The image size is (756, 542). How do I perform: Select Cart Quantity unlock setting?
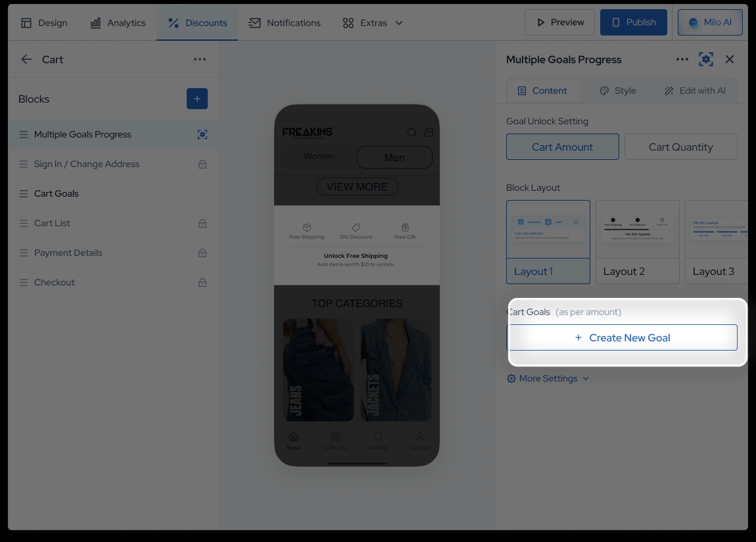tap(681, 147)
